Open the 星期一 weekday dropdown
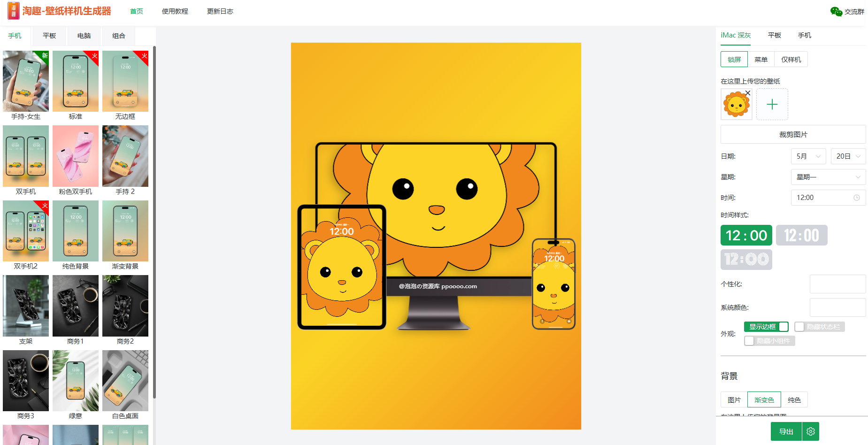The height and width of the screenshot is (445, 868). [x=829, y=177]
